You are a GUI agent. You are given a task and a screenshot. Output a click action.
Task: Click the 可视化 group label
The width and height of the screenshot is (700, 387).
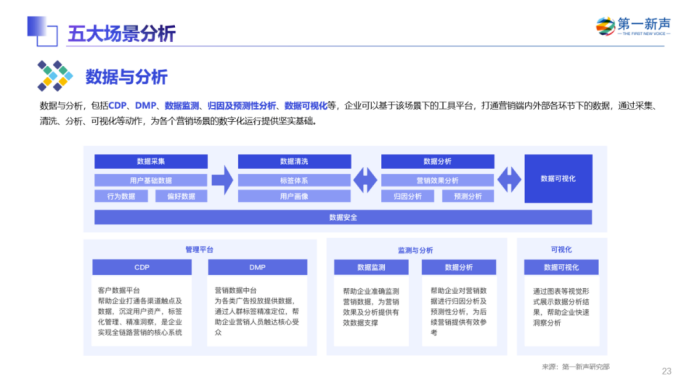561,250
